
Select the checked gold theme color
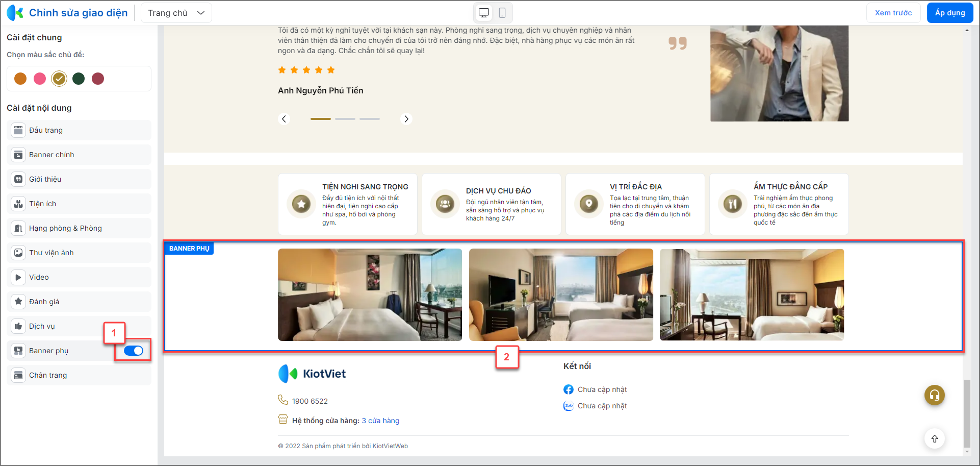pos(59,79)
